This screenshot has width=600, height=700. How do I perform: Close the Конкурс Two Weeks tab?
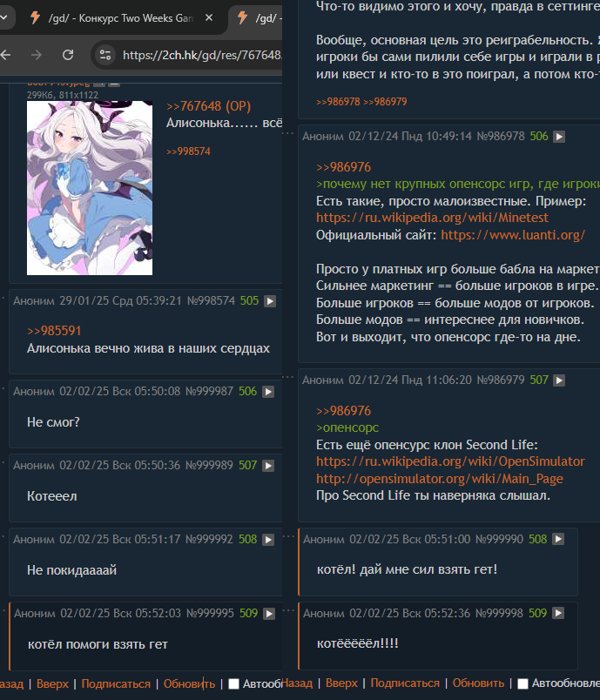(x=209, y=18)
